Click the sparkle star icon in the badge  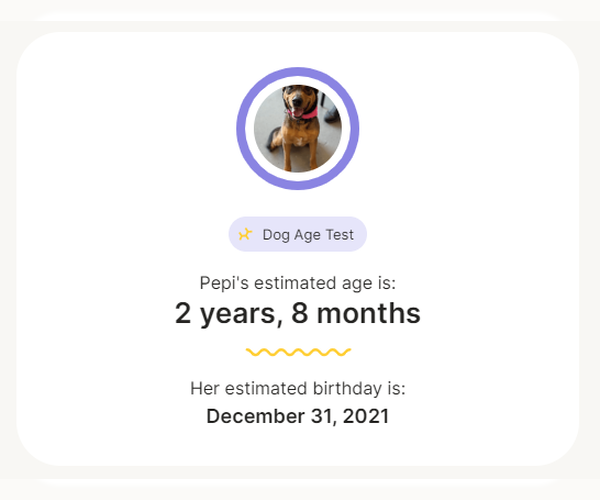tap(245, 234)
